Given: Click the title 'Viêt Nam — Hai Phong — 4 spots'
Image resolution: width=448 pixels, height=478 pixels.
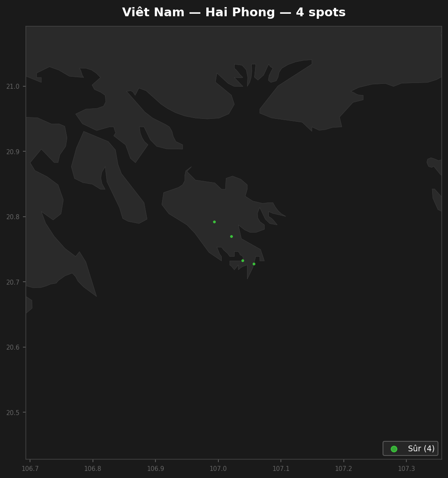Looking at the screenshot, I should pyautogui.click(x=234, y=13).
